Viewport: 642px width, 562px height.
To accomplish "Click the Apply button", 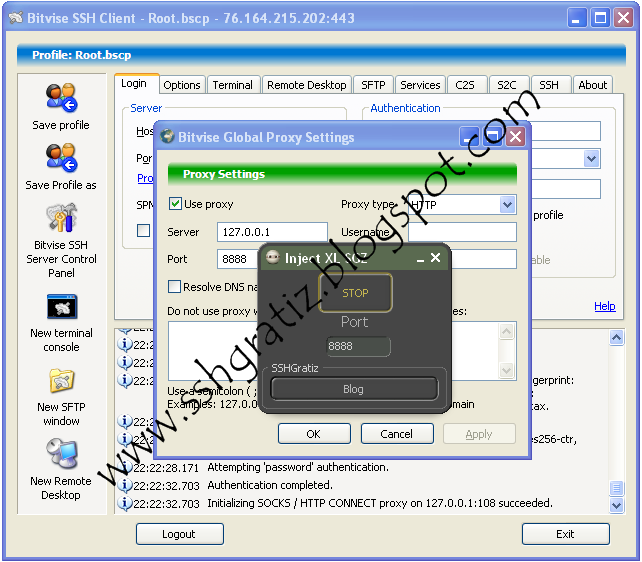I will click(479, 433).
